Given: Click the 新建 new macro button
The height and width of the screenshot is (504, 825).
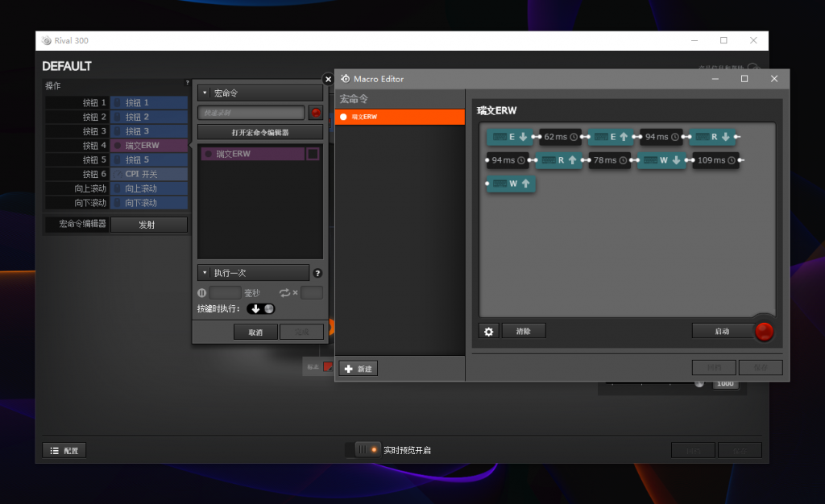Looking at the screenshot, I should (359, 369).
